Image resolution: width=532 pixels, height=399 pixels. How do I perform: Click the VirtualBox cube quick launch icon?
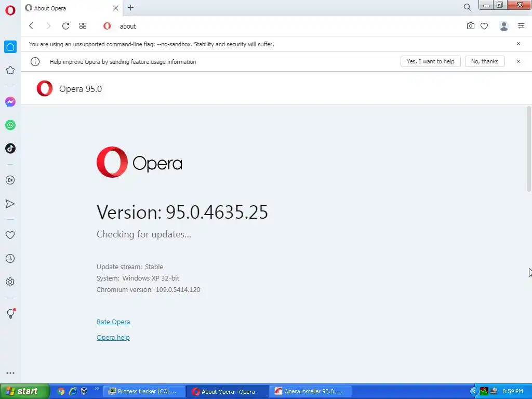point(84,391)
